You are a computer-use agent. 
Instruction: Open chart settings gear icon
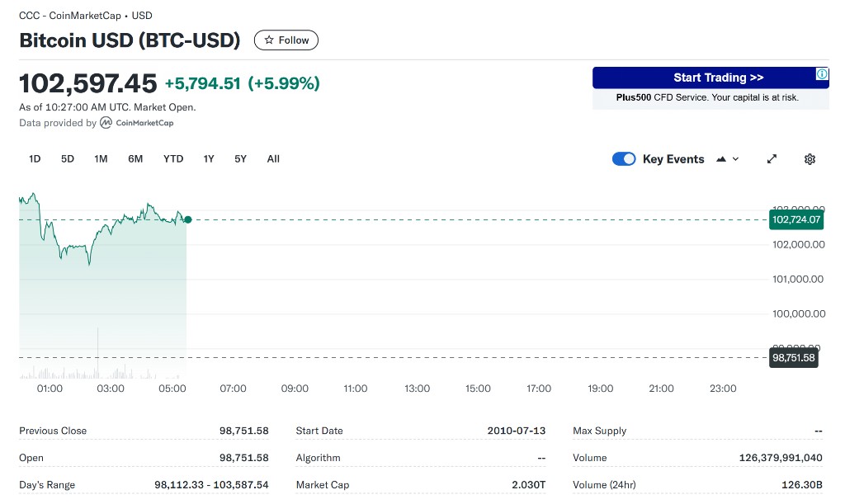pos(810,159)
